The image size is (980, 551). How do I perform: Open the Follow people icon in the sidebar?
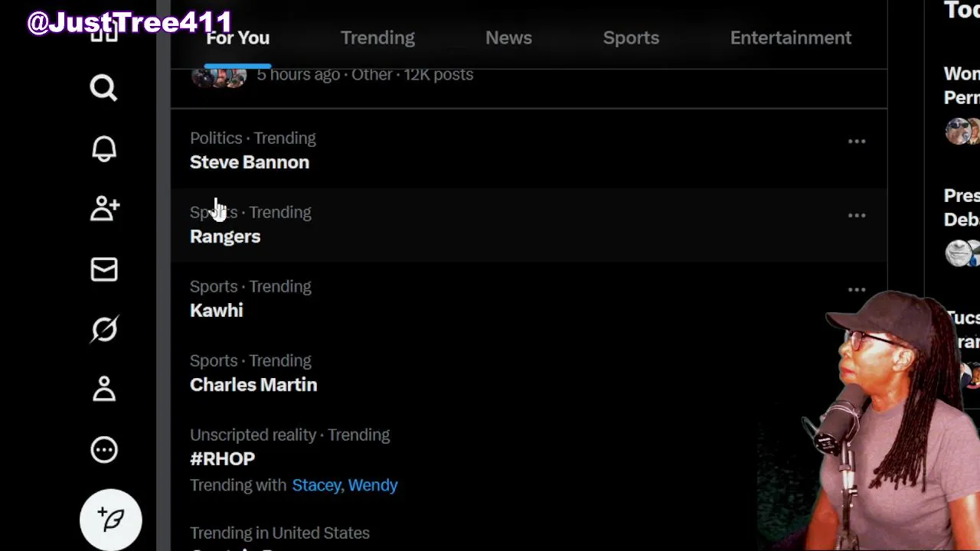click(105, 208)
